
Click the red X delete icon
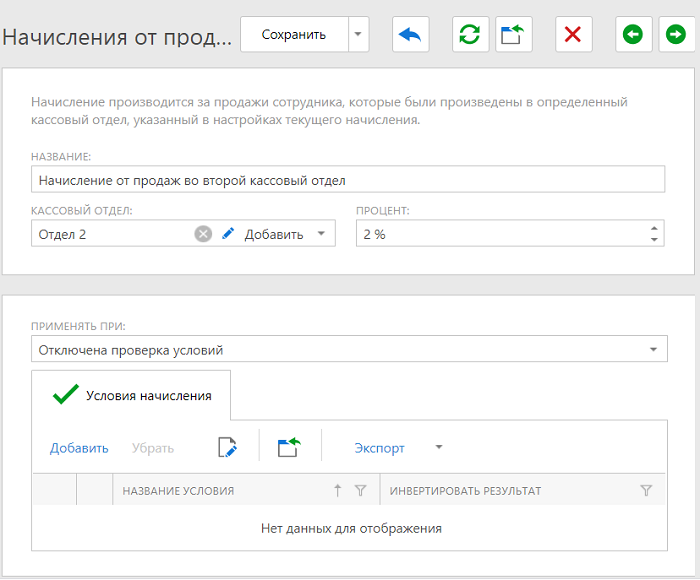coord(573,34)
